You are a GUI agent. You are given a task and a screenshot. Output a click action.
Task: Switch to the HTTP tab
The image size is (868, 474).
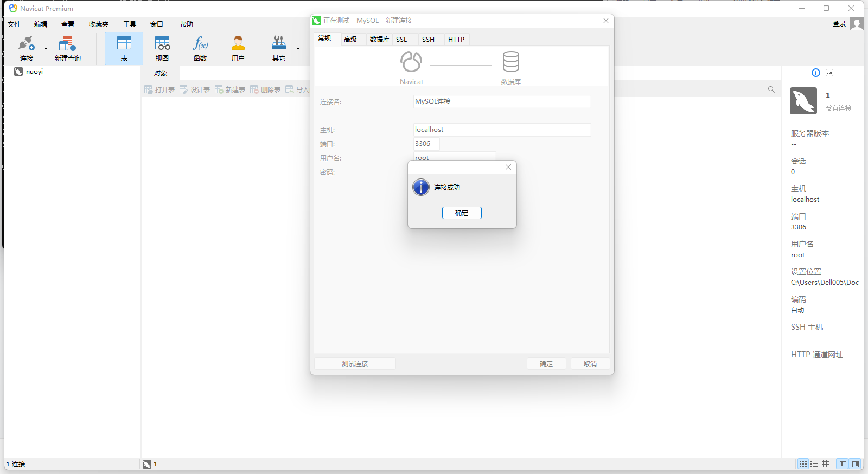pyautogui.click(x=456, y=39)
